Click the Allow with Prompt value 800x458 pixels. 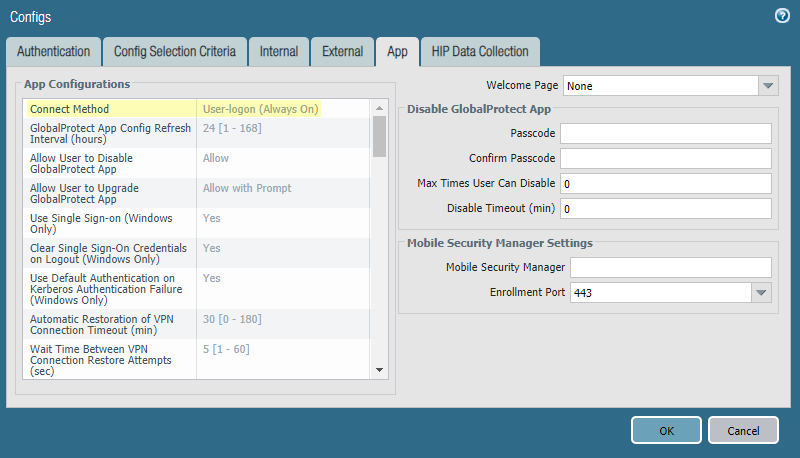tap(247, 188)
